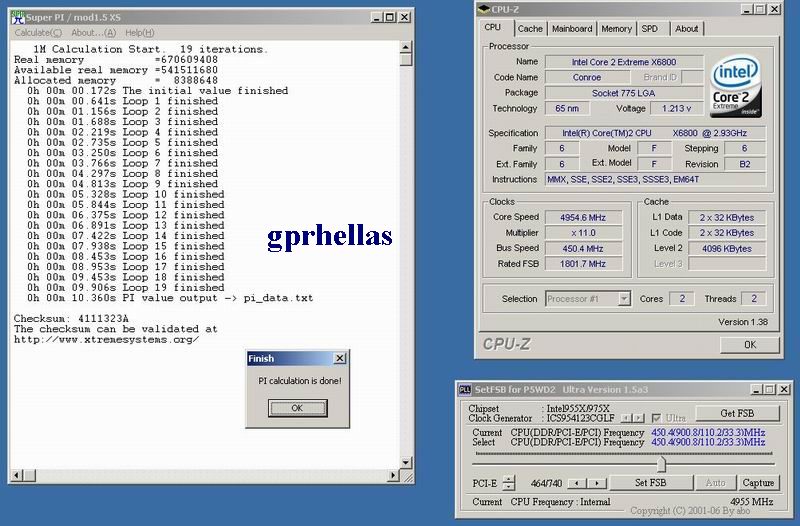Increase the PCI-E stepper up arrow

pyautogui.click(x=509, y=479)
